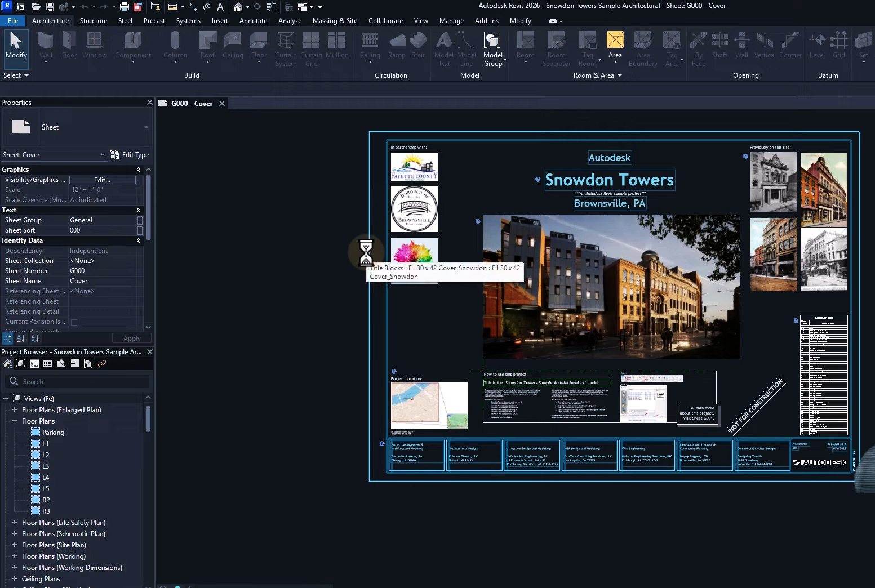
Task: Click the Measure ruler icon in Quick Access
Action: pos(173,7)
